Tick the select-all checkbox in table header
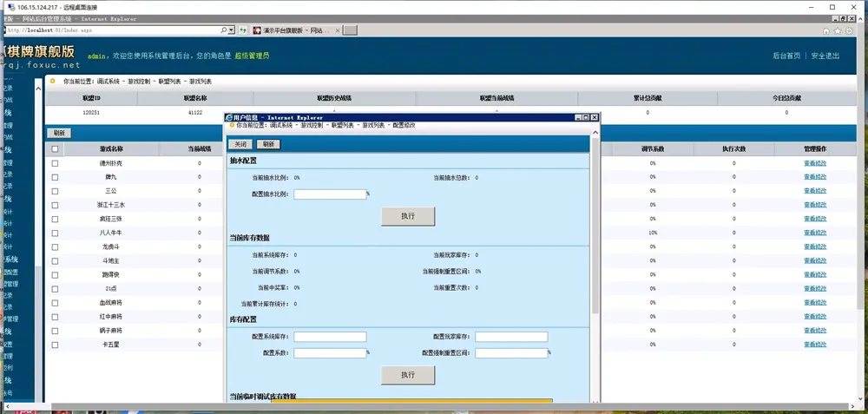The image size is (868, 414). pyautogui.click(x=56, y=149)
